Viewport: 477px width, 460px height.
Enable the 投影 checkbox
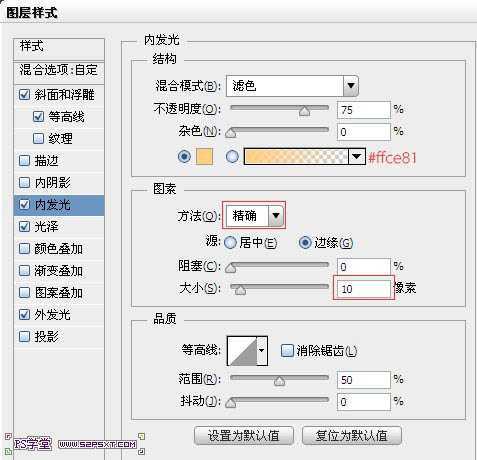point(24,337)
